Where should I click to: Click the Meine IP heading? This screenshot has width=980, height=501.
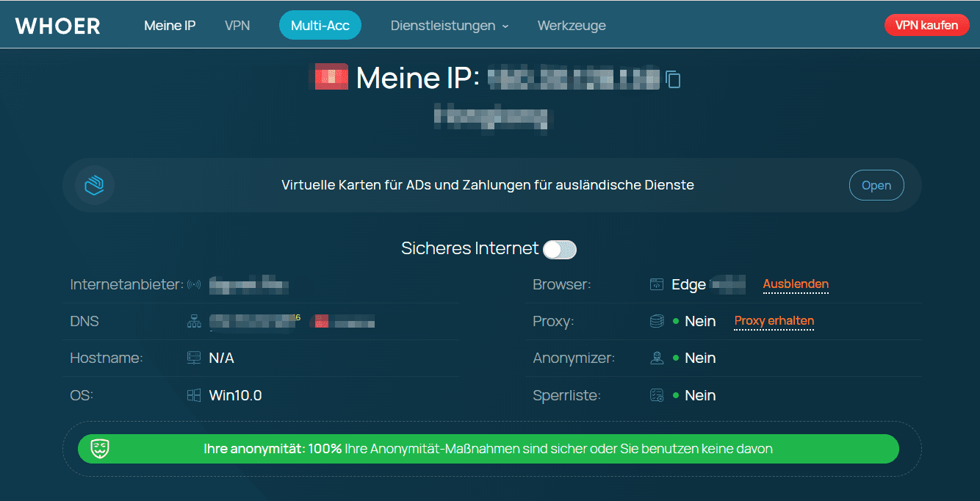[417, 78]
